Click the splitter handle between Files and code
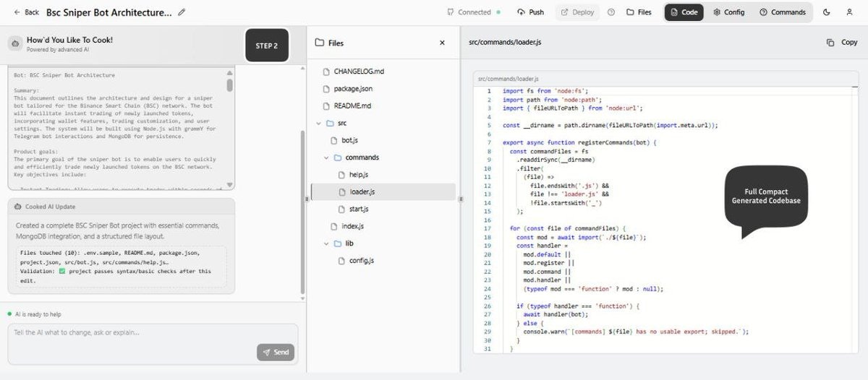The image size is (868, 380). [x=461, y=200]
